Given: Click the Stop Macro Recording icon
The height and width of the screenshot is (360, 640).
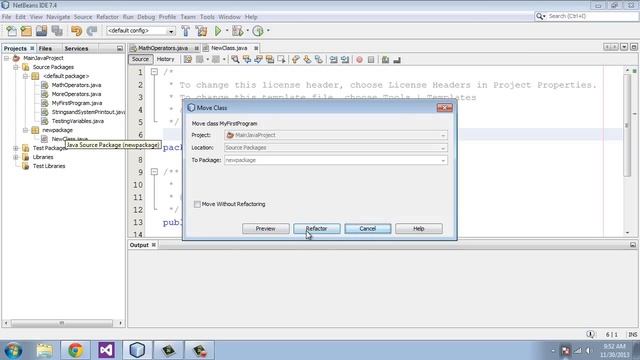Looking at the screenshot, I should pos(371,60).
